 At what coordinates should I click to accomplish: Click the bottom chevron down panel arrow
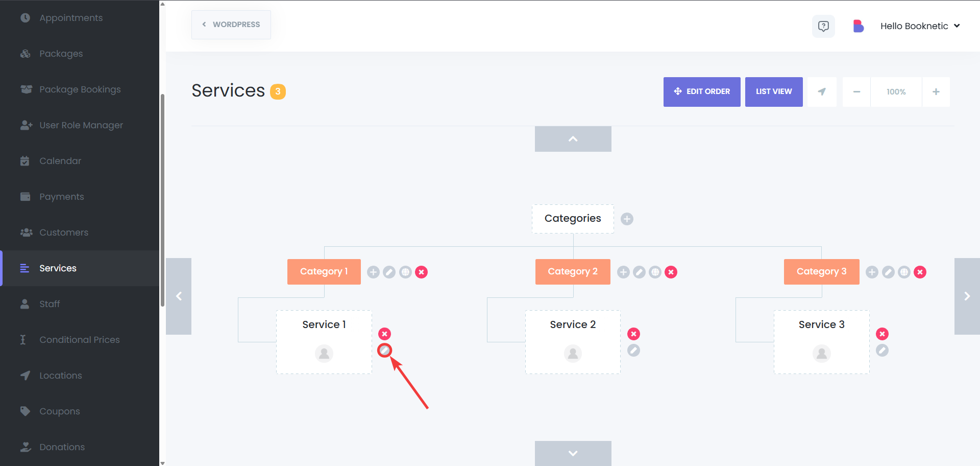573,453
